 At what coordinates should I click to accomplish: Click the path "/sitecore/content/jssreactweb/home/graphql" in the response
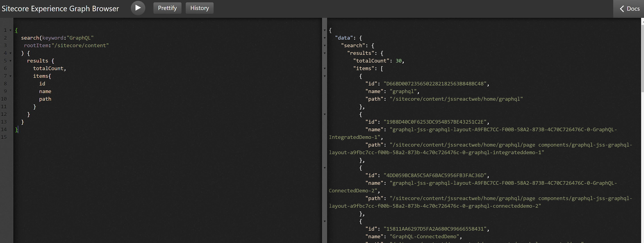pos(456,99)
